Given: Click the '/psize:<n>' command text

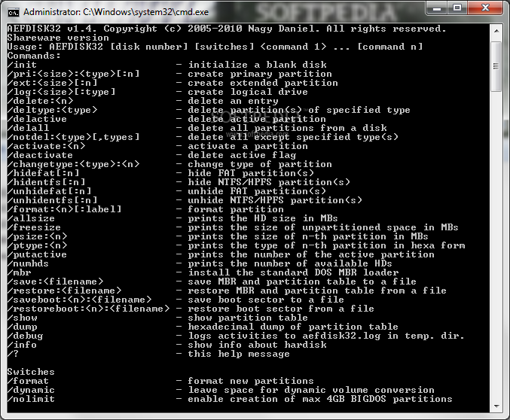Looking at the screenshot, I should click(37, 236).
